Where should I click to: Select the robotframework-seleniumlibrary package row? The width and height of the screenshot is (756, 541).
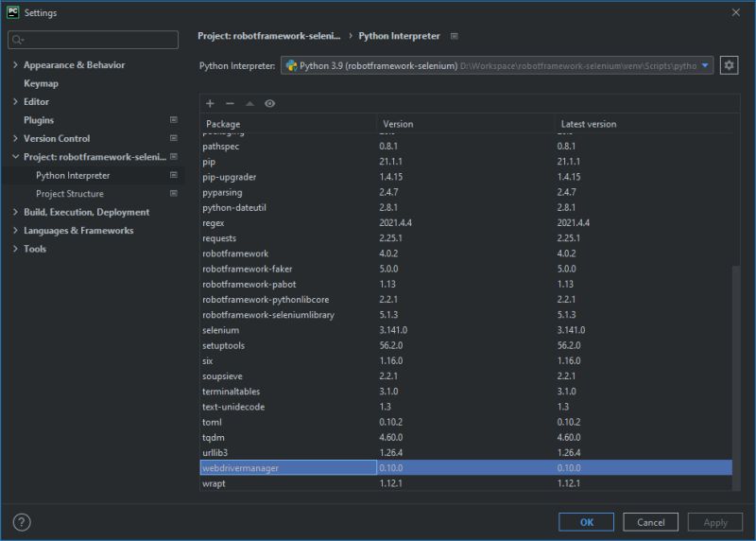tap(466, 315)
